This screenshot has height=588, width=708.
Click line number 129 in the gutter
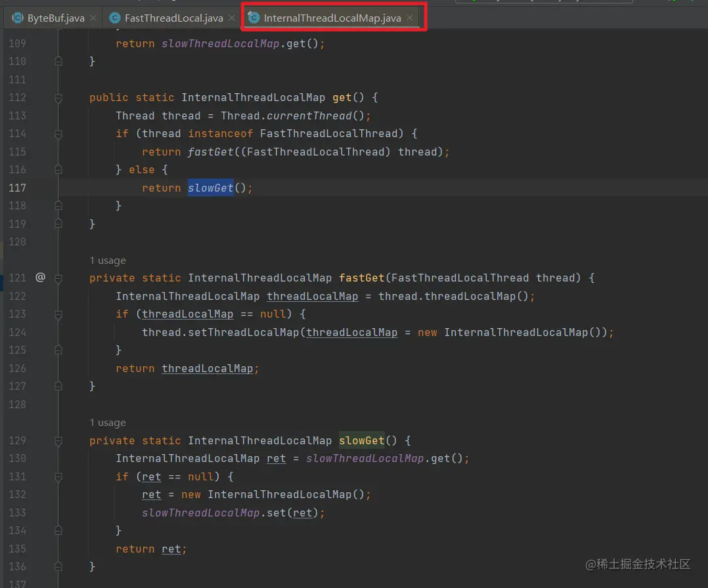(17, 440)
